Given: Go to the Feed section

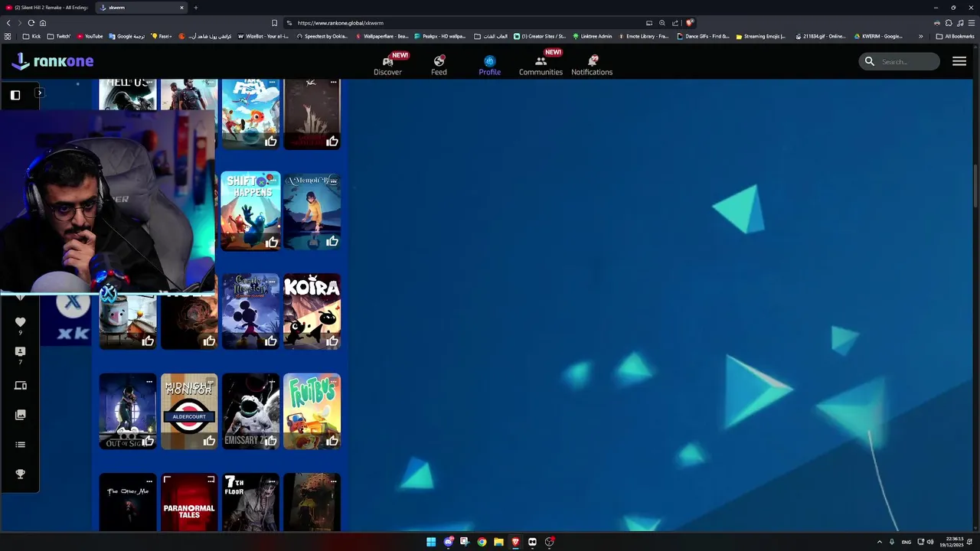Looking at the screenshot, I should pyautogui.click(x=439, y=66).
